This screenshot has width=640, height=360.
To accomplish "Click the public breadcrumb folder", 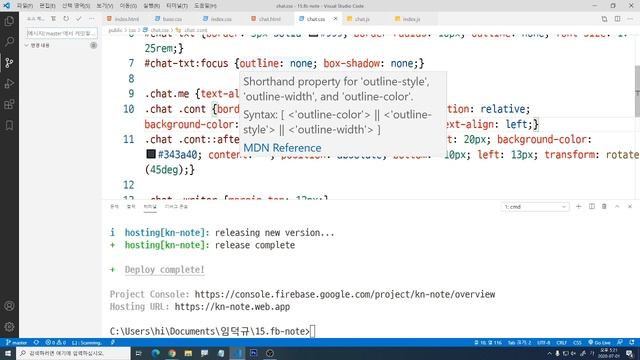I will pos(115,30).
